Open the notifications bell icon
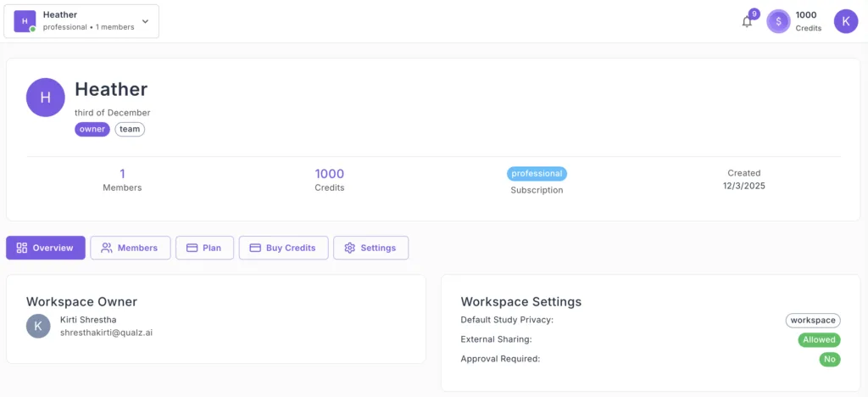The height and width of the screenshot is (397, 868). tap(747, 22)
